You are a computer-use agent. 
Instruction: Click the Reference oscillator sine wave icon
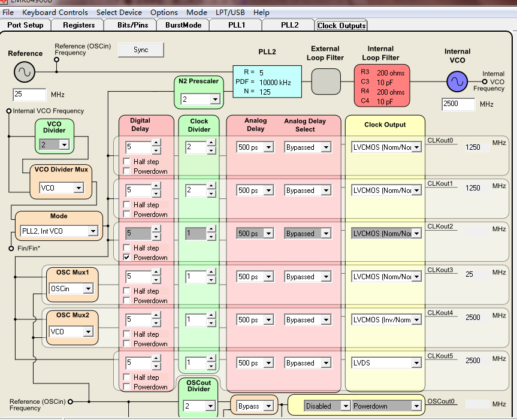click(x=25, y=72)
